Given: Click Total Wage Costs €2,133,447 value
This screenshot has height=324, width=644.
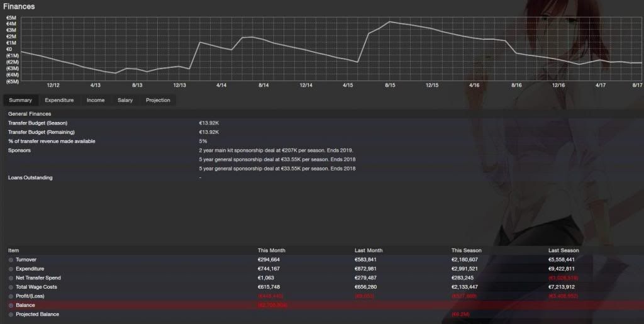Looking at the screenshot, I should coord(465,287).
